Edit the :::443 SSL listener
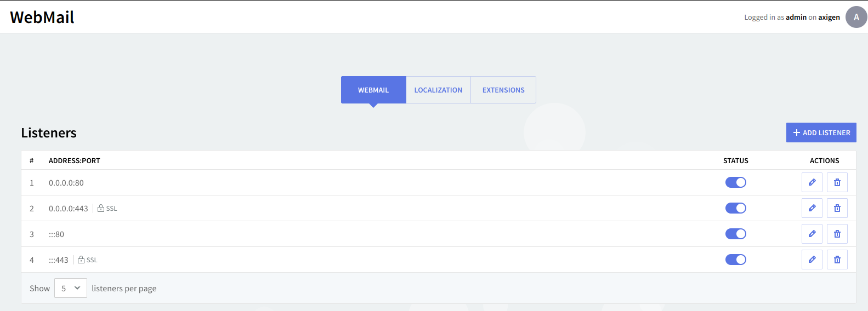The width and height of the screenshot is (868, 311). (x=812, y=260)
